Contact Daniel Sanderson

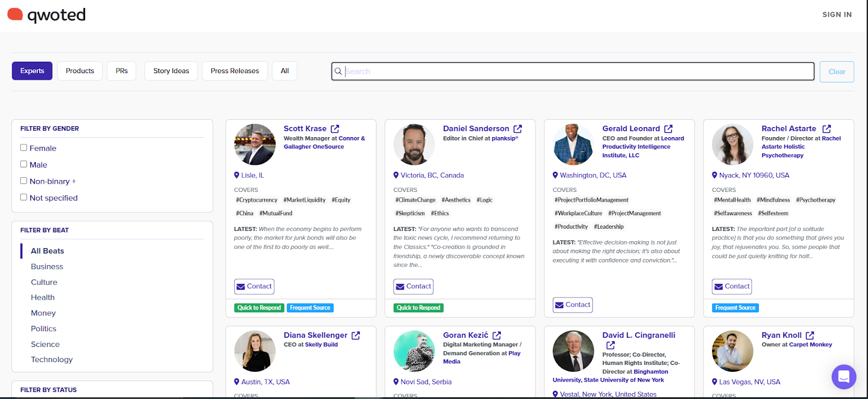pyautogui.click(x=413, y=286)
